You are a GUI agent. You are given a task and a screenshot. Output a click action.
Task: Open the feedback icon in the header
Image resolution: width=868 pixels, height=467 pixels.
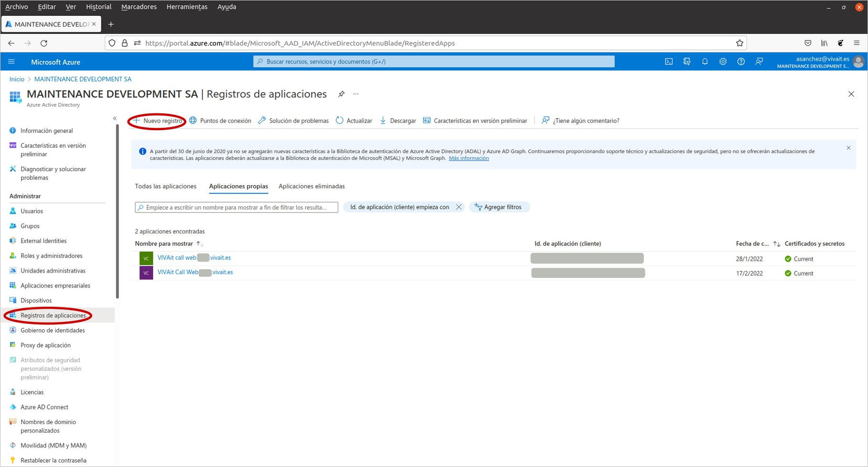pyautogui.click(x=759, y=61)
